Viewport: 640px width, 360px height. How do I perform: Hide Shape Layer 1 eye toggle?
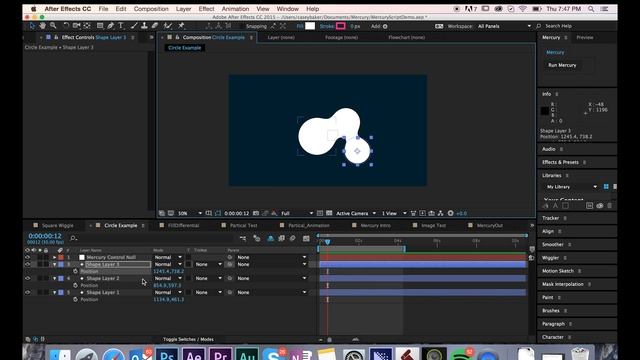coord(27,292)
